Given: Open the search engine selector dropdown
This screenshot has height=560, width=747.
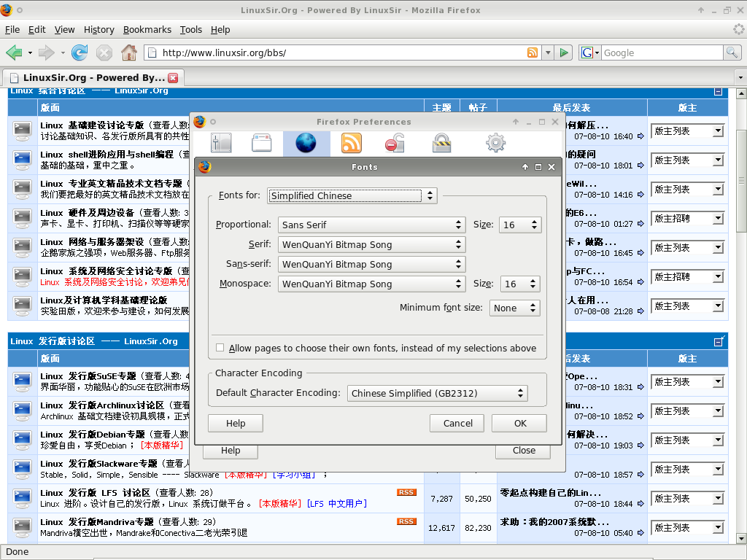Looking at the screenshot, I should [x=589, y=52].
